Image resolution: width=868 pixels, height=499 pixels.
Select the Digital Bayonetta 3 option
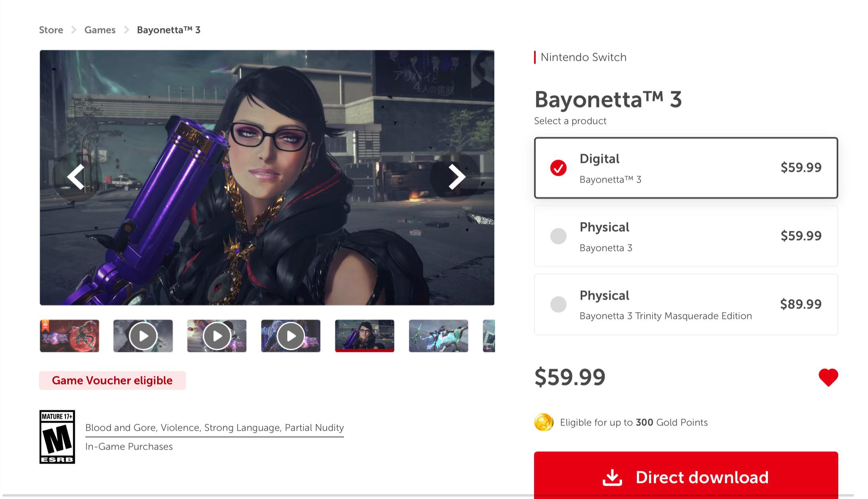pyautogui.click(x=686, y=168)
